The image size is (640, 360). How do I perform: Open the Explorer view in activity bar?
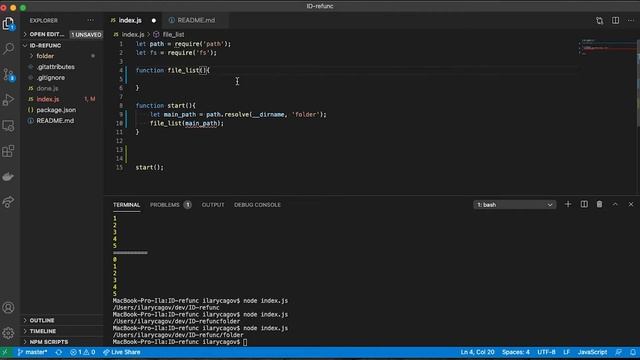click(x=9, y=24)
